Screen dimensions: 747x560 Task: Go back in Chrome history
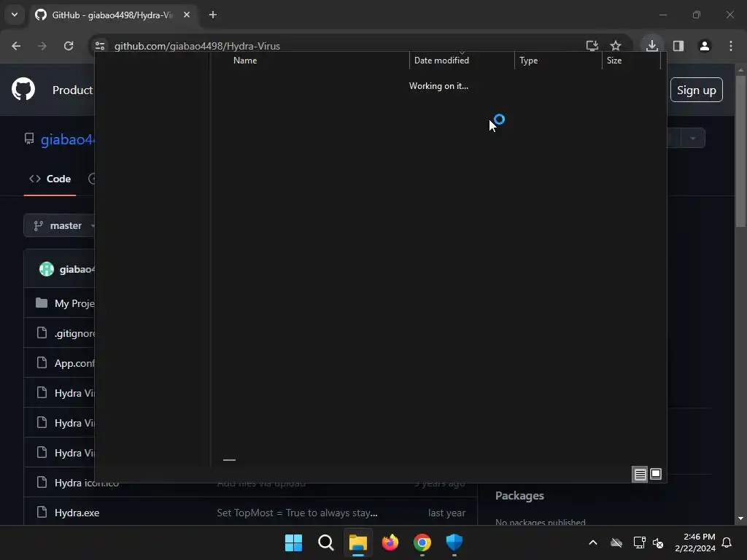pyautogui.click(x=16, y=46)
